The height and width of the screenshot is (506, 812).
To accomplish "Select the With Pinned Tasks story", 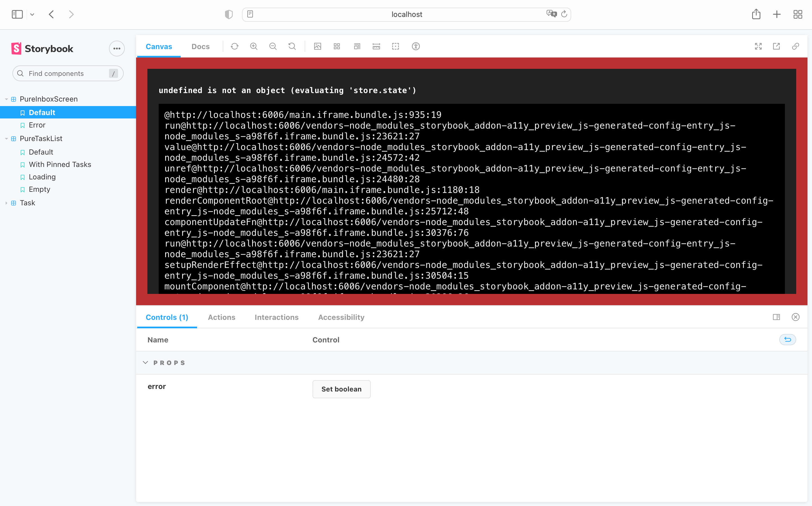I will [60, 165].
